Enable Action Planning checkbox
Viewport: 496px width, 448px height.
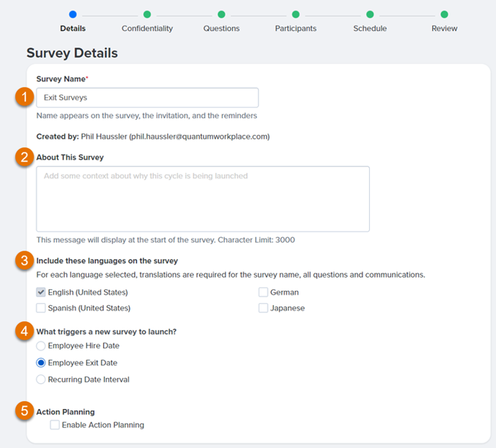[x=55, y=425]
